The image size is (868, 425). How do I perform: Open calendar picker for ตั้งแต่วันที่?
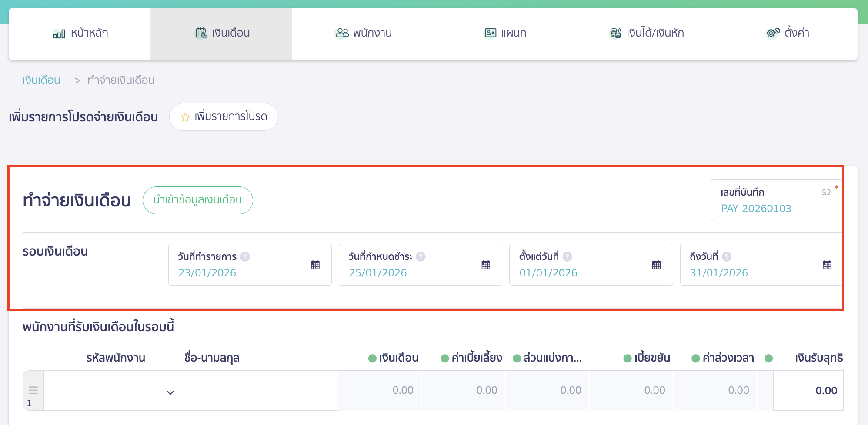pos(656,265)
